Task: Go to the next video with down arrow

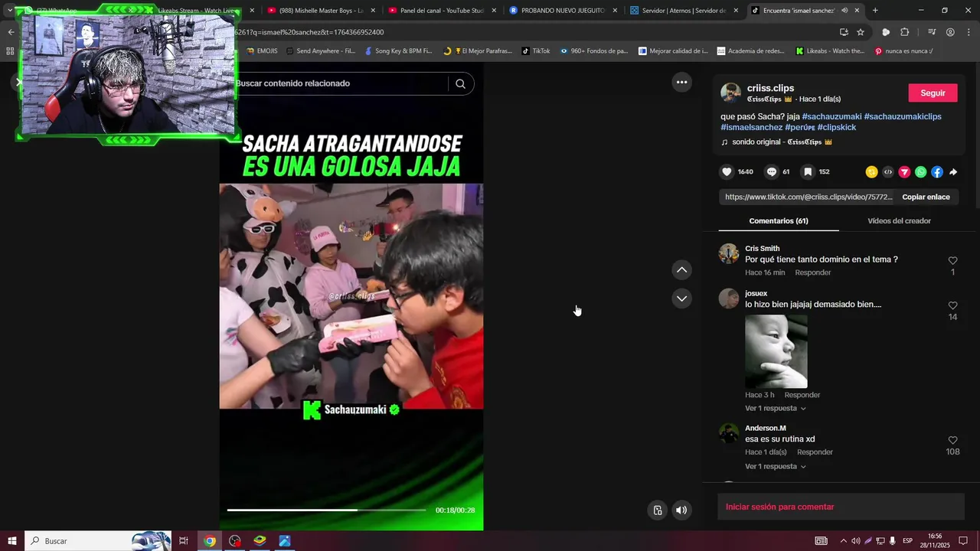Action: [x=681, y=298]
